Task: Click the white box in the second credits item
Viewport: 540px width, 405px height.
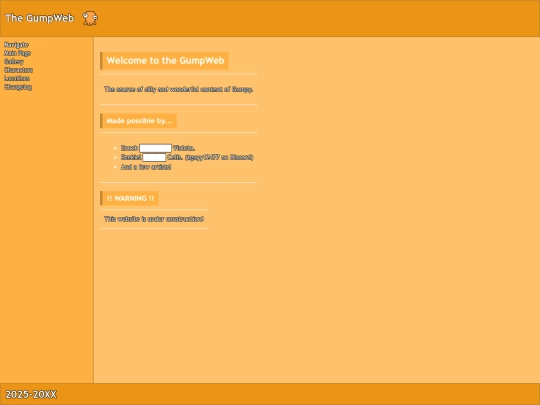Action: [154, 157]
